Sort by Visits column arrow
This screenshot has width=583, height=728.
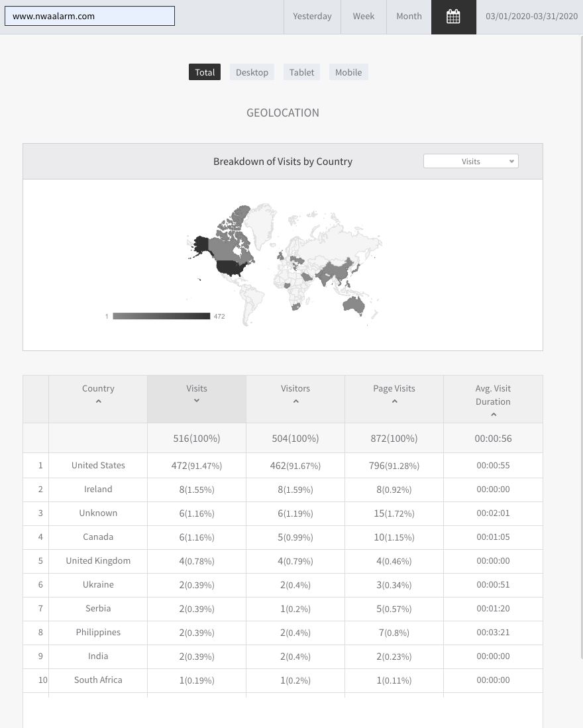(x=197, y=401)
